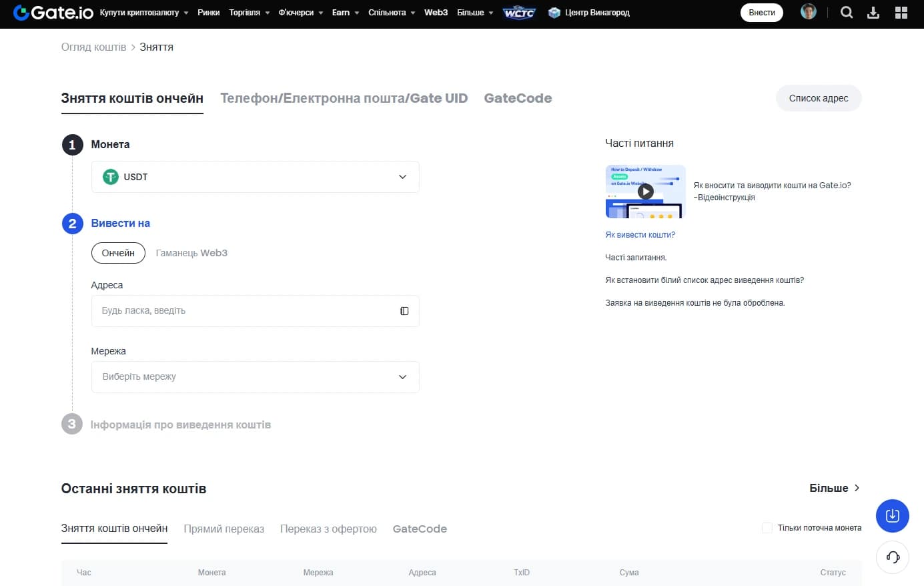Expand the Спільнота menu

(x=392, y=13)
